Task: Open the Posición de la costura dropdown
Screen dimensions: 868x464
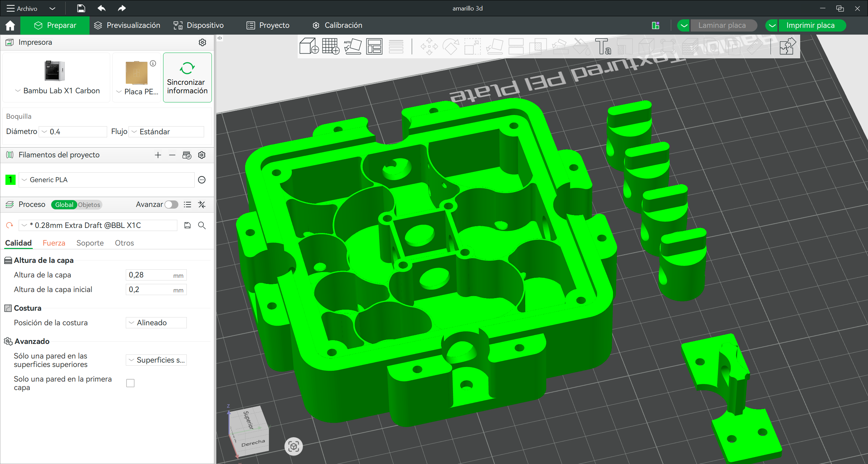Action: [x=156, y=323]
